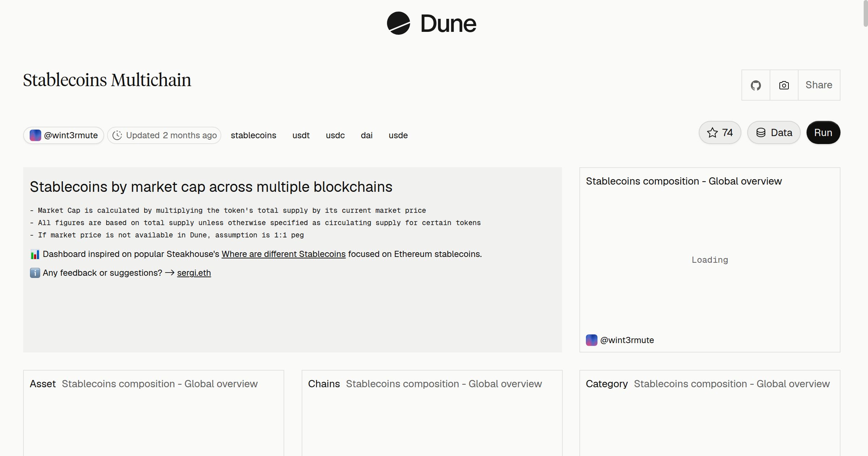Open Asset panel query title
Screen dimensions: 868x456
159,384
